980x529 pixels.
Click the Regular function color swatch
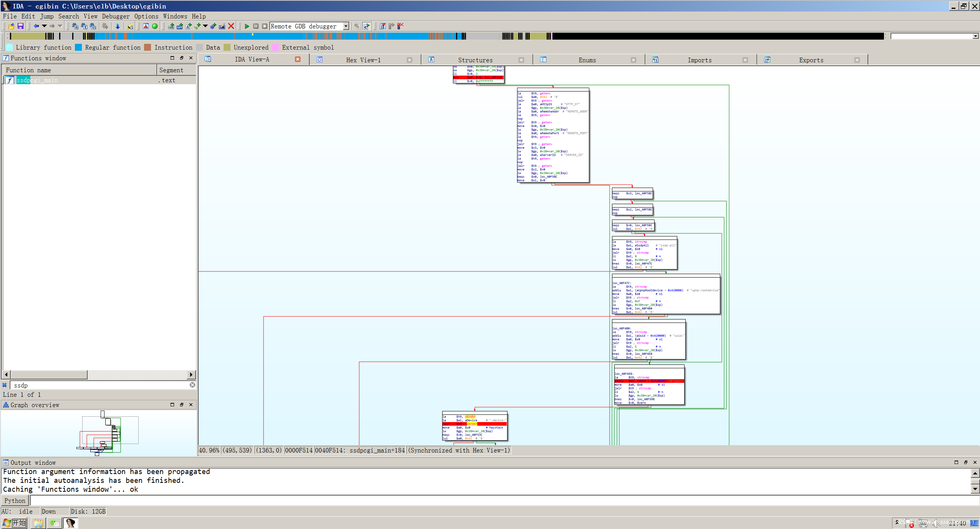pos(78,47)
